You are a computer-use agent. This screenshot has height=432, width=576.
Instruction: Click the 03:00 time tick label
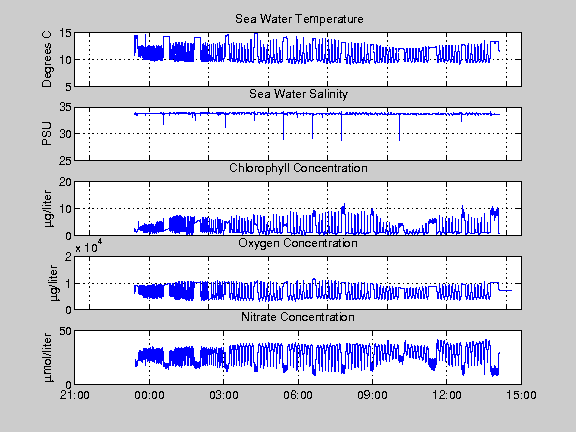click(x=224, y=395)
